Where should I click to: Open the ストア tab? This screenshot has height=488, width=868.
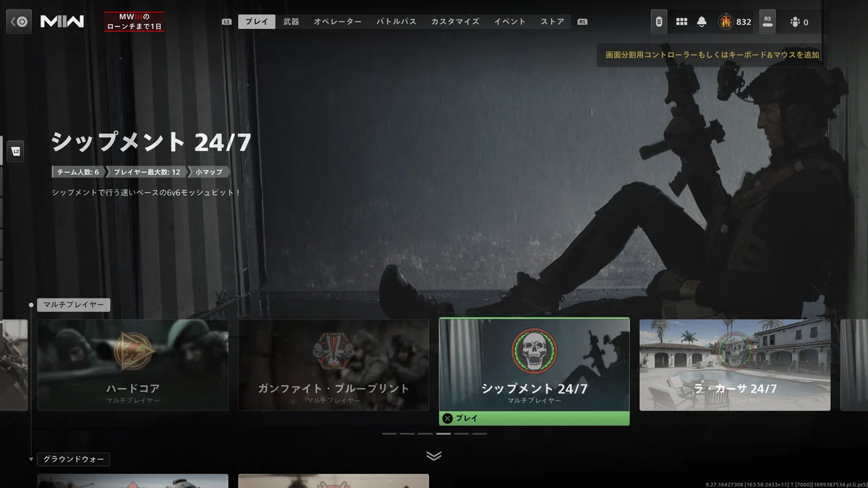tap(553, 22)
